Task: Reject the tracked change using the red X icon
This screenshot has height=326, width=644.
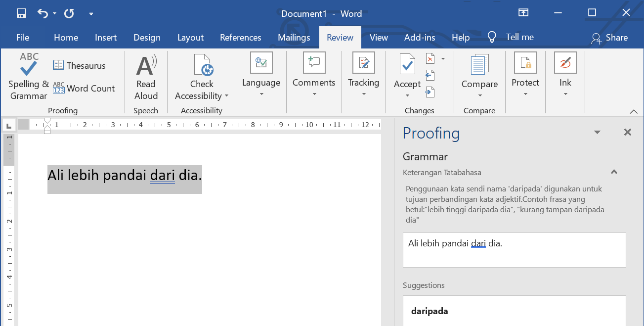Action: pyautogui.click(x=430, y=59)
